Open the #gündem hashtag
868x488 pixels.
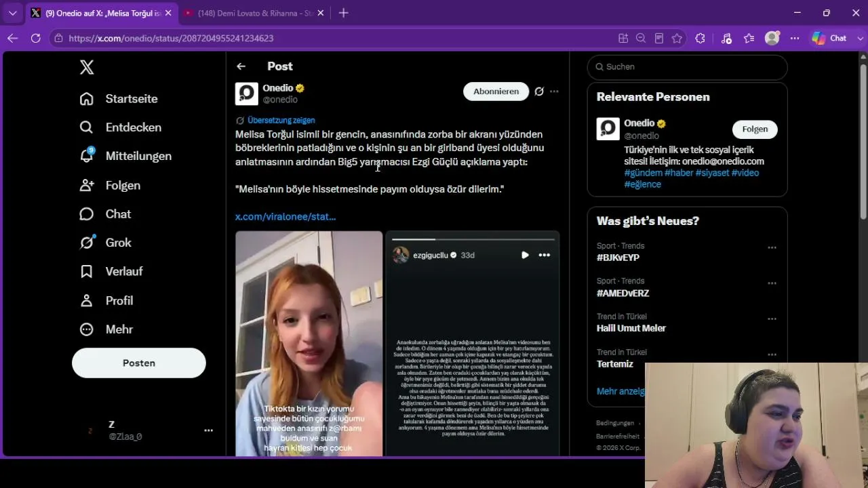[643, 173]
